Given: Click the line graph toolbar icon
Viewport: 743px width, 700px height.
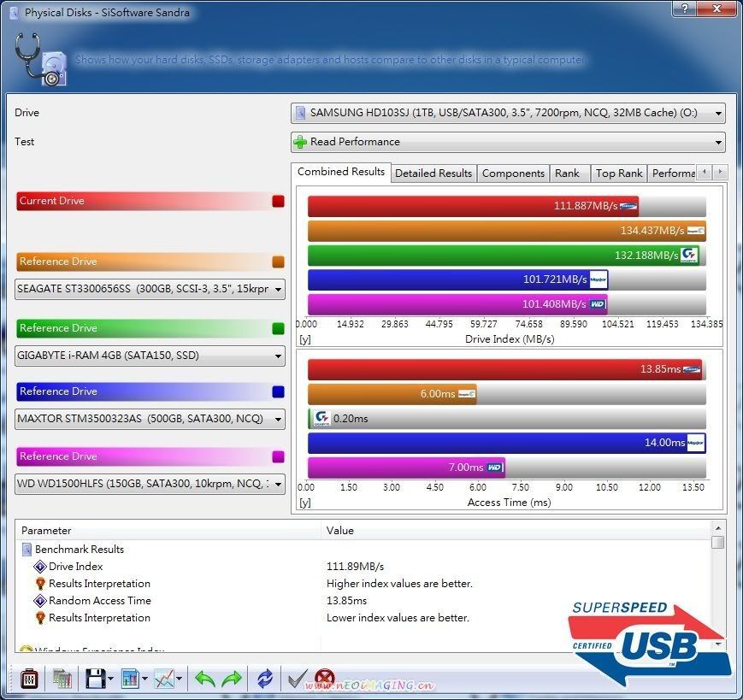Looking at the screenshot, I should (x=164, y=679).
